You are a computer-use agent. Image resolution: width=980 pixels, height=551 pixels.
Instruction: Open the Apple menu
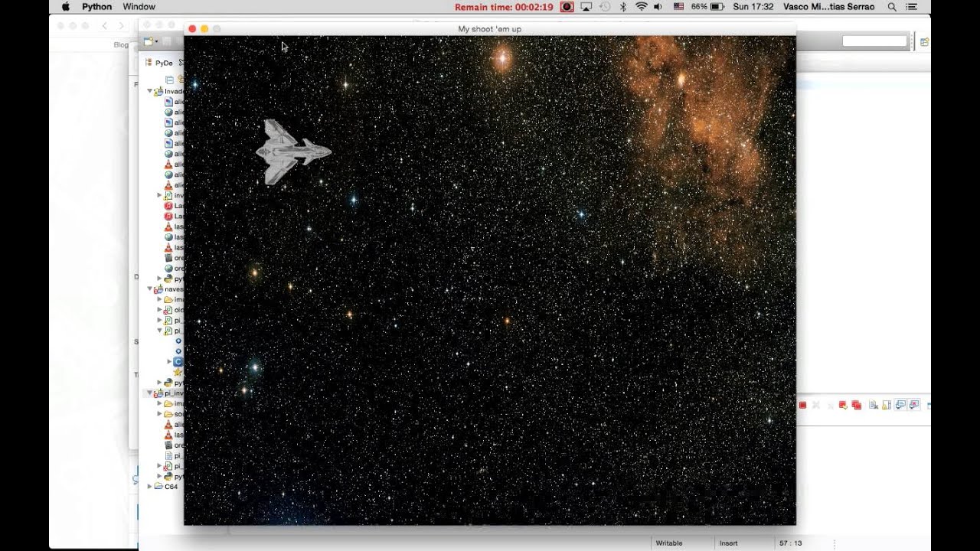(x=65, y=6)
